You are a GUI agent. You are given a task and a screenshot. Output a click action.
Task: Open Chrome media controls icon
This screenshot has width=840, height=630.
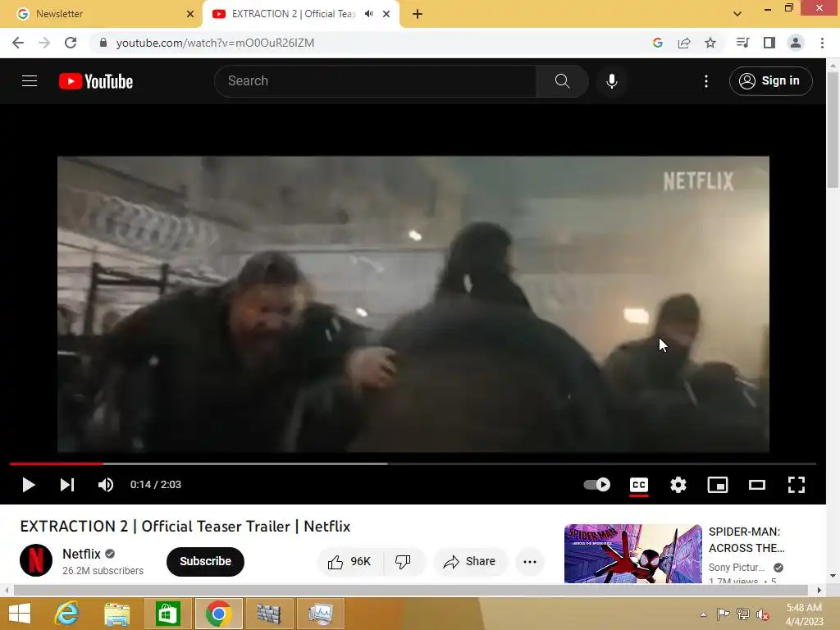point(742,43)
